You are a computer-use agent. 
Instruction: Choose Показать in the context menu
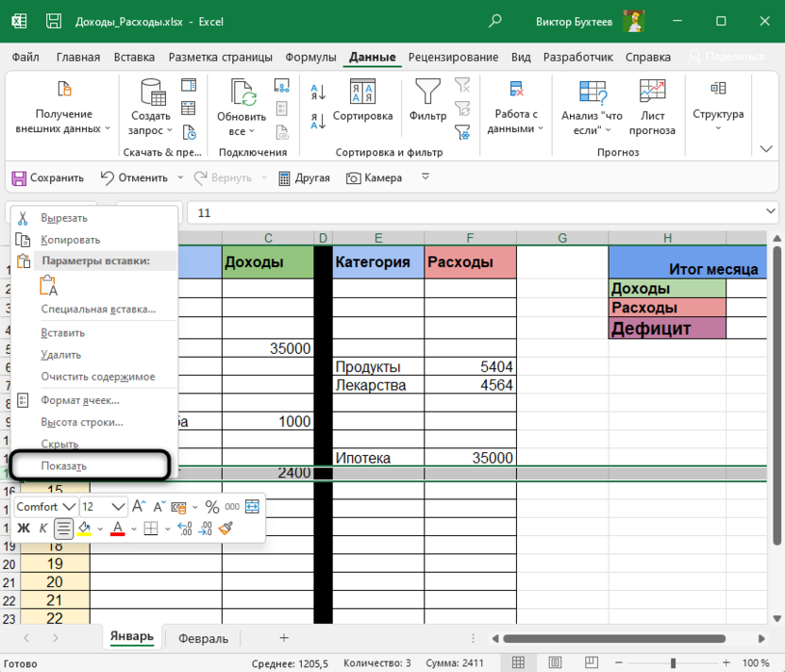pos(63,465)
